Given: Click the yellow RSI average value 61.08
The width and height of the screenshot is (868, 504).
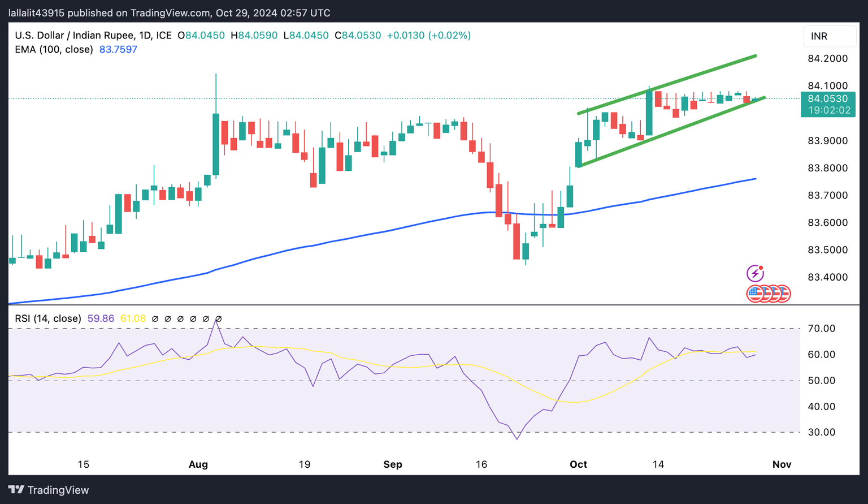Looking at the screenshot, I should pos(133,318).
